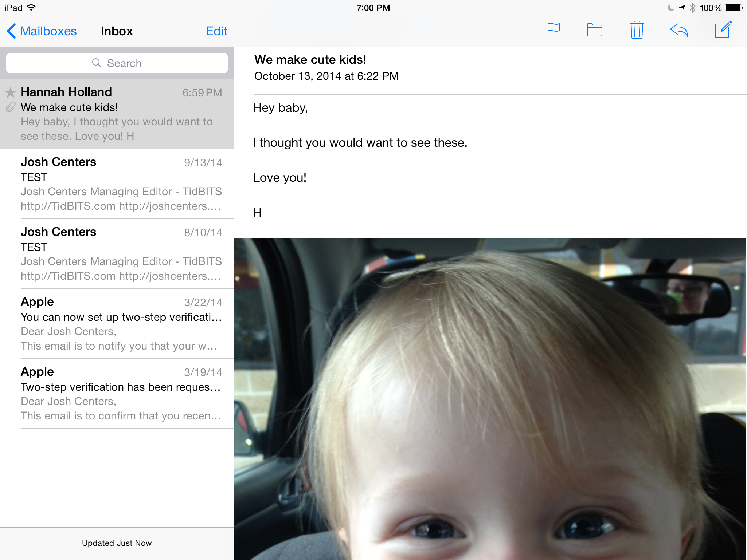Viewport: 747px width, 560px height.
Task: Click the Search inbox input field
Action: click(117, 63)
